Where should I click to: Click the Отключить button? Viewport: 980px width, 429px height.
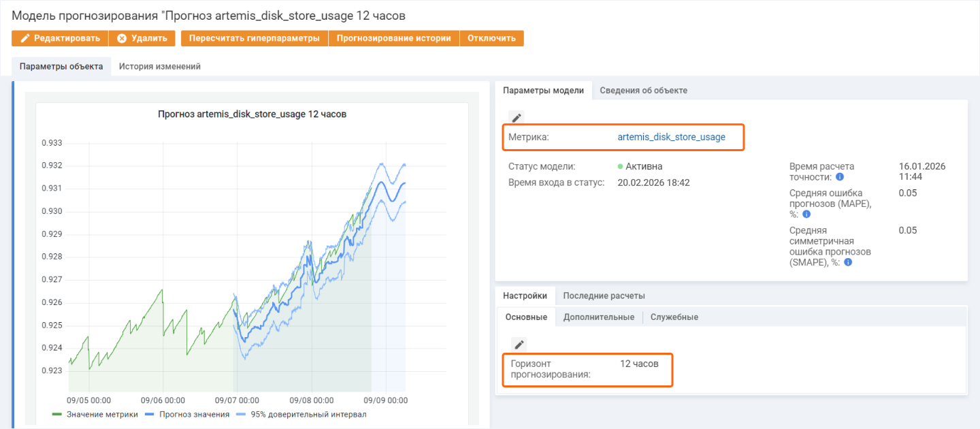491,38
